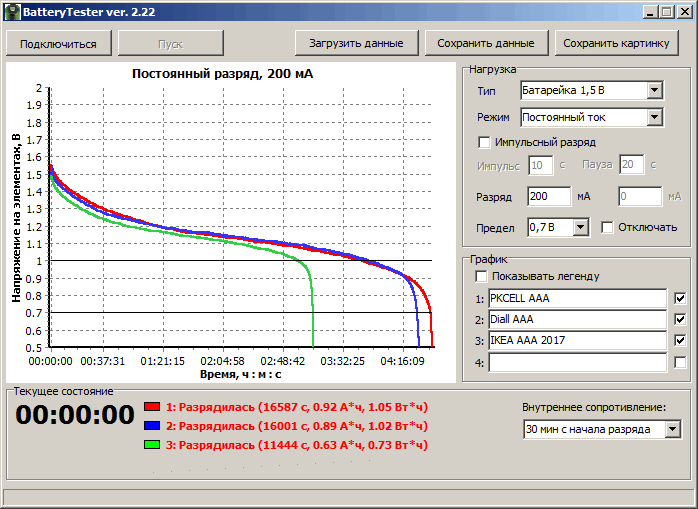The image size is (698, 509).
Task: Click the Загрузить данные button
Action: click(356, 44)
